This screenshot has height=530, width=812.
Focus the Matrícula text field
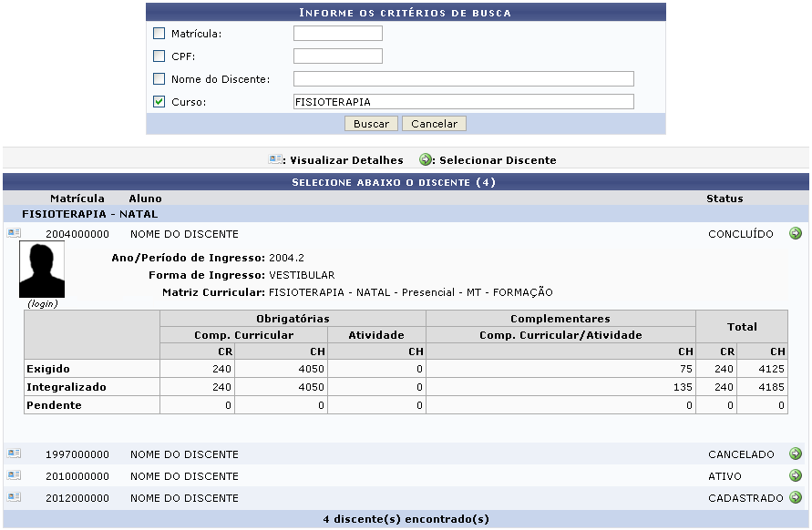tap(337, 34)
